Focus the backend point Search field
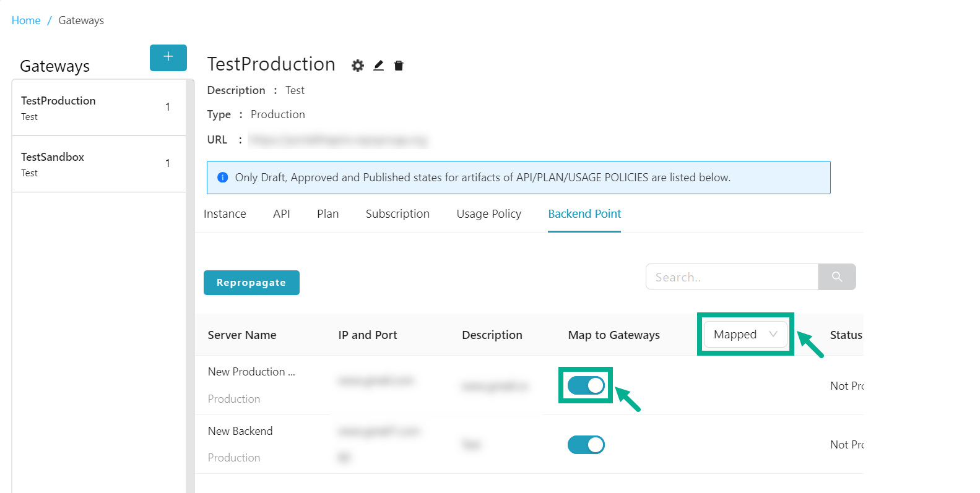 coord(732,277)
